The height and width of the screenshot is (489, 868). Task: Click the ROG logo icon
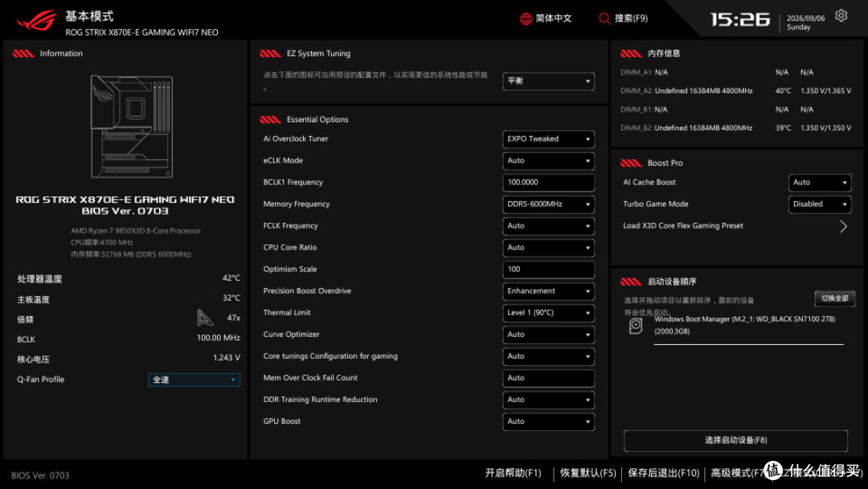pyautogui.click(x=37, y=20)
